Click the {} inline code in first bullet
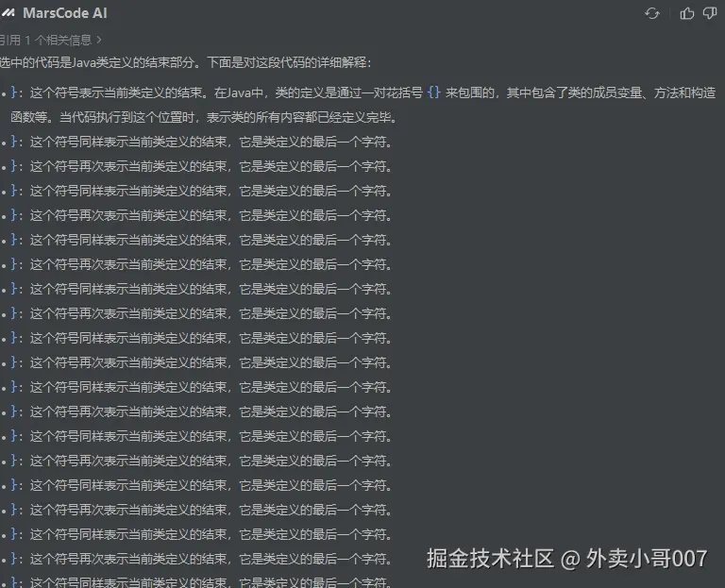Viewport: 725px width, 588px height. (x=433, y=92)
